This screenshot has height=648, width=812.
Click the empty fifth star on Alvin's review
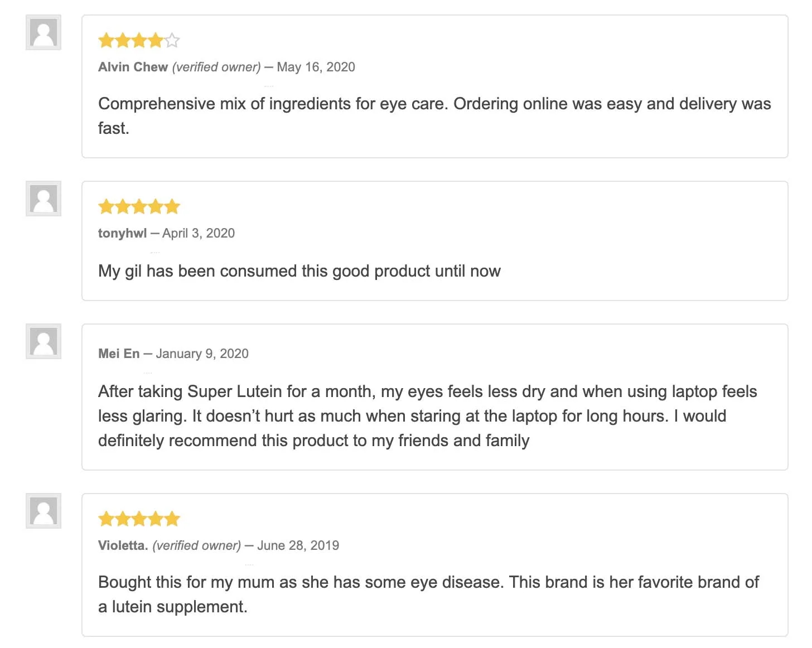coord(172,41)
